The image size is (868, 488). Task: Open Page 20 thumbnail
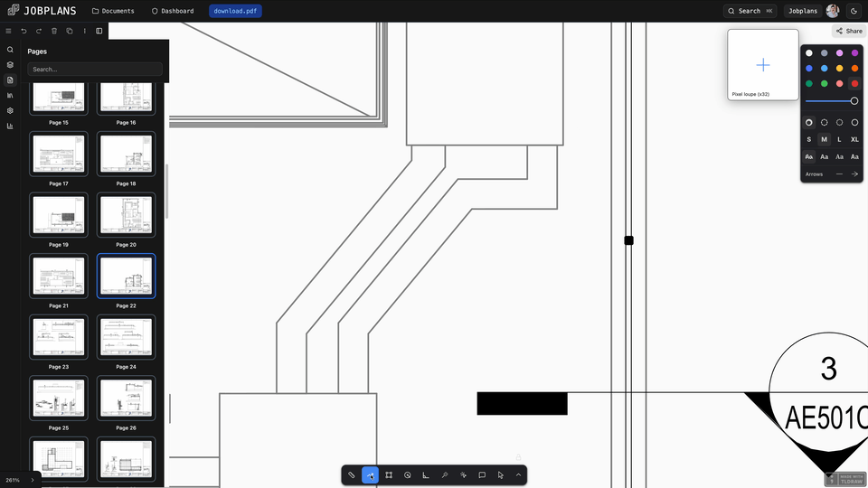click(127, 215)
